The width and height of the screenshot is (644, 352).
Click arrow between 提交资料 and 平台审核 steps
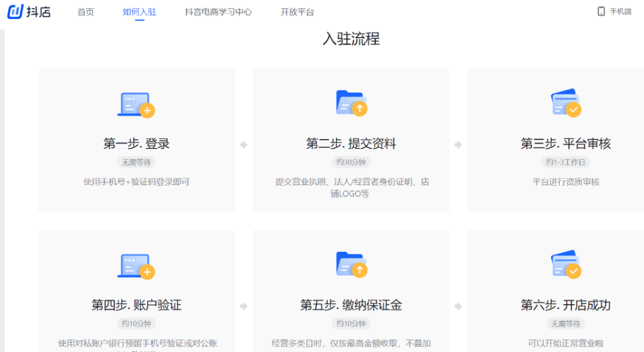458,145
